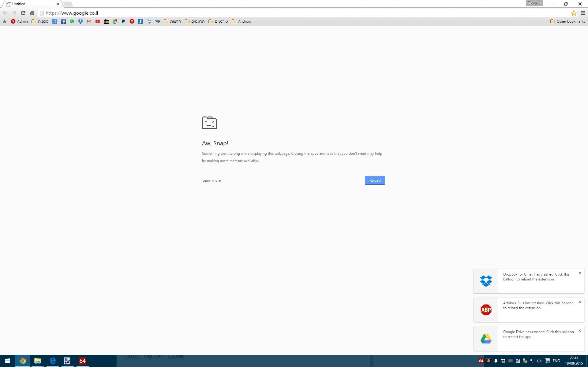
Task: Open the Google Maps bookmark icon
Action: [x=115, y=21]
